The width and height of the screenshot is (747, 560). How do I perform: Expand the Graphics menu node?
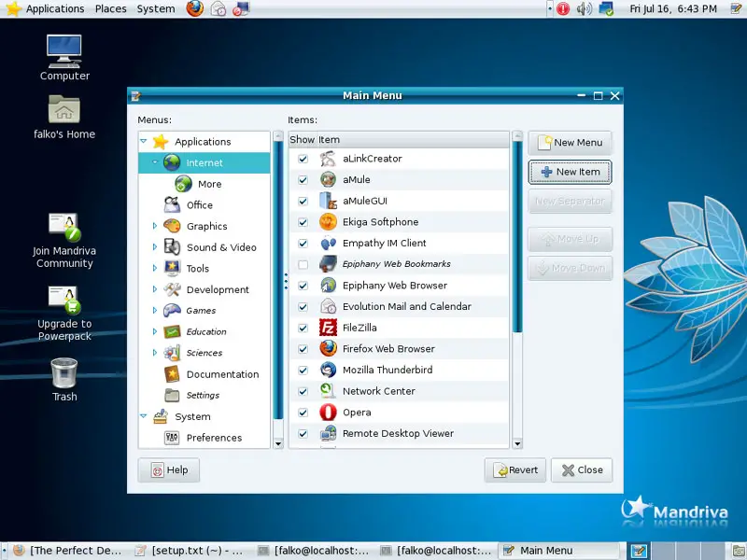click(155, 226)
